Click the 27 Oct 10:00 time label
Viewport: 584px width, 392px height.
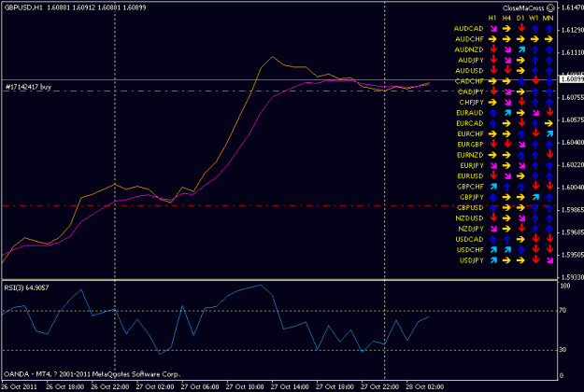click(245, 386)
